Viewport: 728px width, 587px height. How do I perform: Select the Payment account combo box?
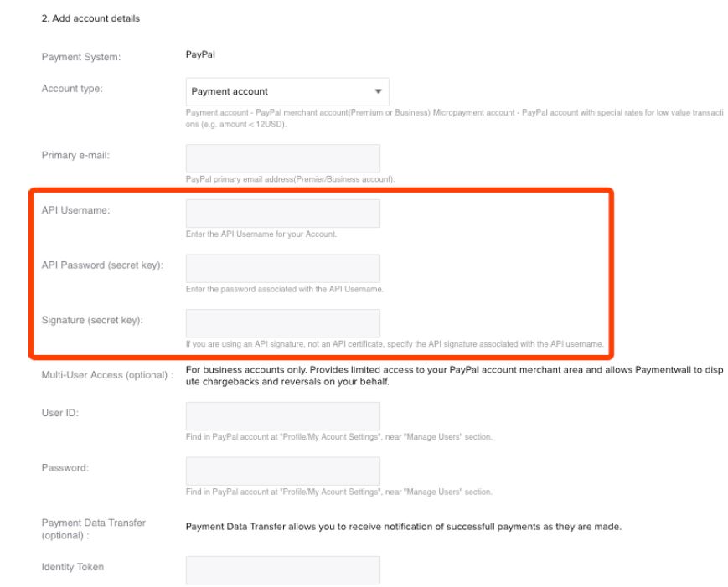287,91
